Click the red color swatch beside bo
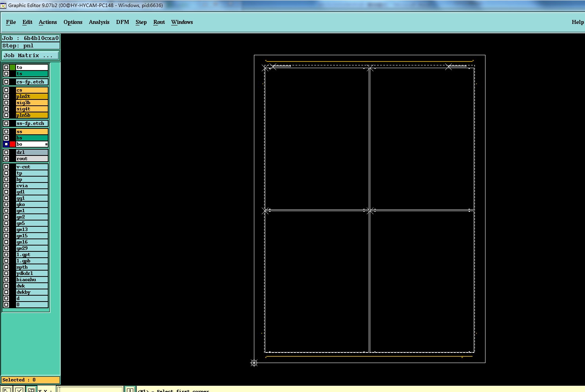The height and width of the screenshot is (392, 585). point(13,144)
